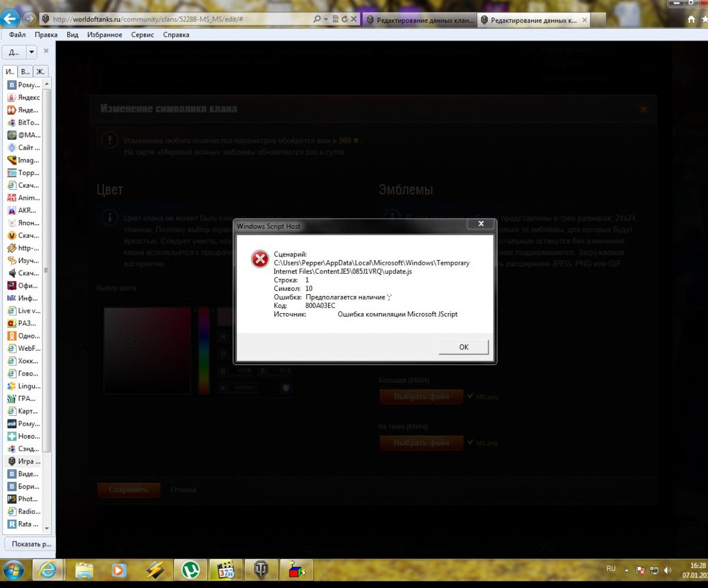Open Internet Explorer from the taskbar
Image resolution: width=708 pixels, height=588 pixels.
47,570
